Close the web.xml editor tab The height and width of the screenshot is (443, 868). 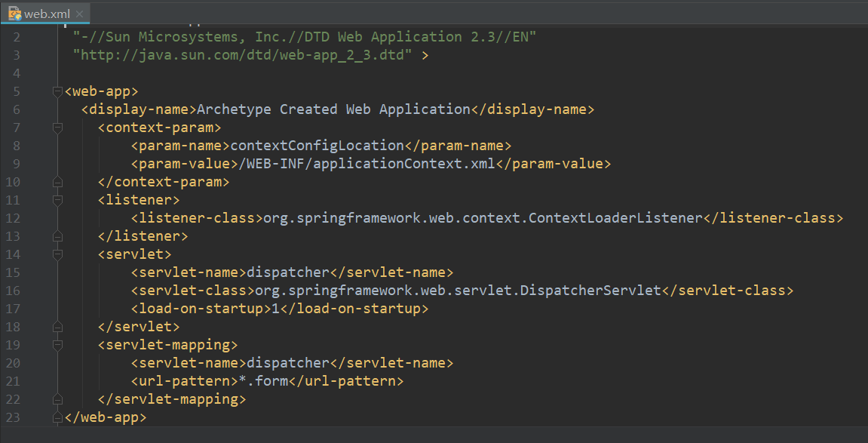coord(79,14)
